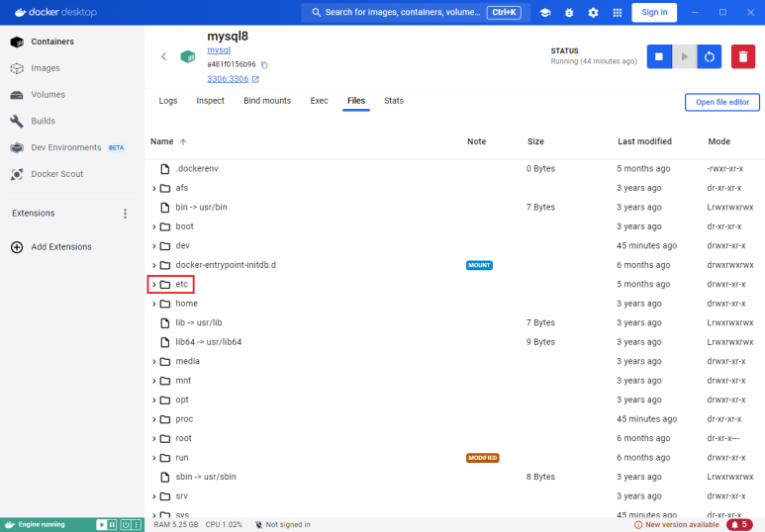The image size is (765, 532).
Task: Click the Engine running whale icon
Action: [x=10, y=525]
